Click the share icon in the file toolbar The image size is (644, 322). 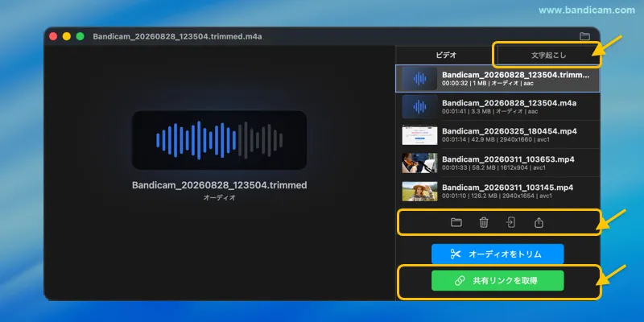pyautogui.click(x=539, y=223)
